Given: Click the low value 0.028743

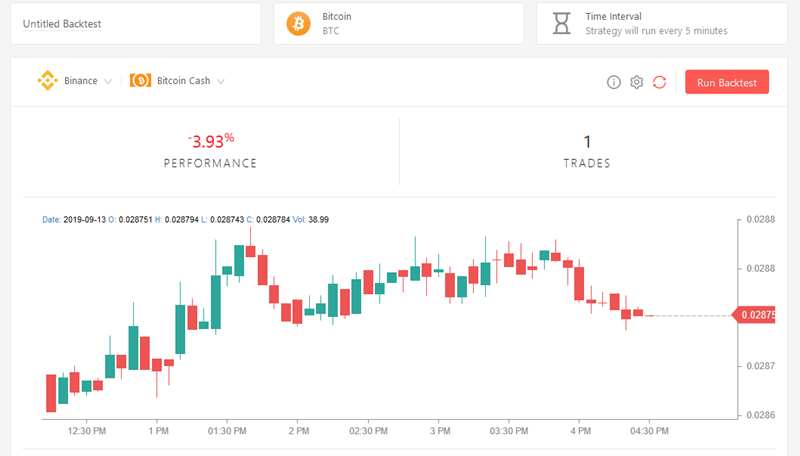Looking at the screenshot, I should tap(227, 220).
